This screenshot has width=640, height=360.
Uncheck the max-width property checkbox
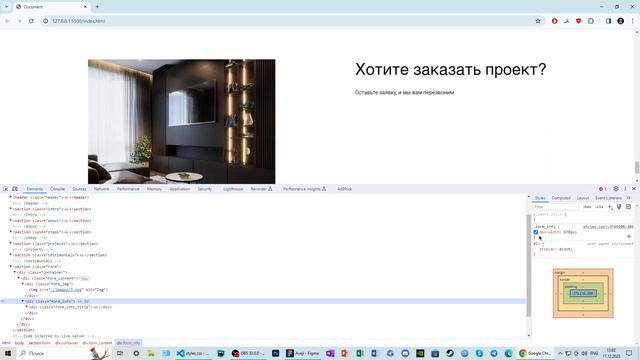click(x=536, y=232)
